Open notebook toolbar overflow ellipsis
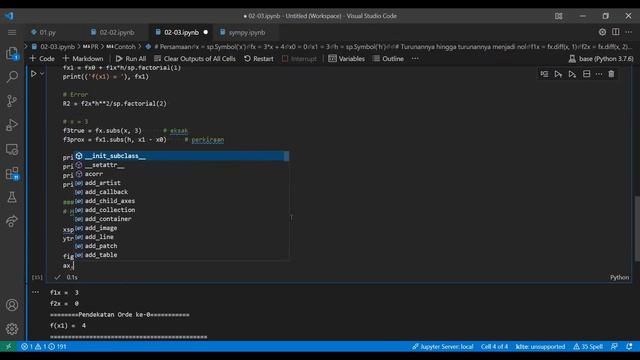 [415, 59]
